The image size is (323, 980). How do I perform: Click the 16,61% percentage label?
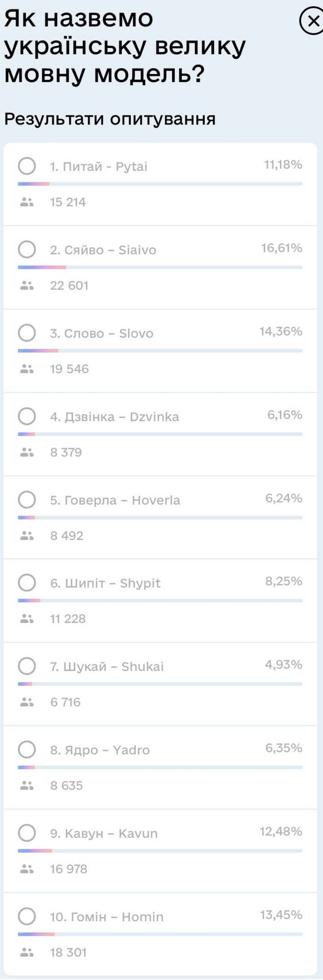pyautogui.click(x=282, y=248)
